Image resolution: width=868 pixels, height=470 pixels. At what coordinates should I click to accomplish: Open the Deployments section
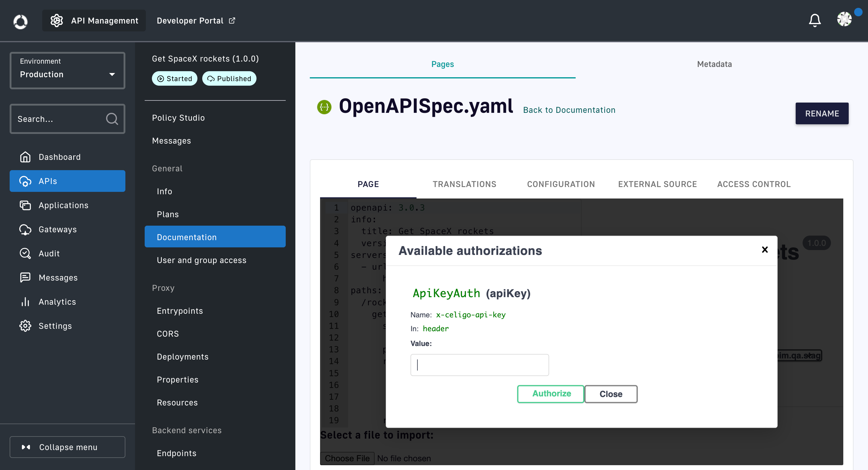(x=215, y=356)
